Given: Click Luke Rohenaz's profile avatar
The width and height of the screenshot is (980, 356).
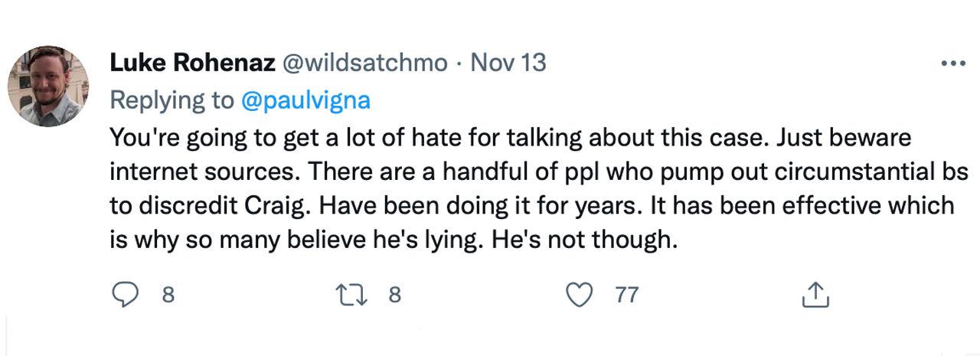Looking at the screenshot, I should (44, 86).
